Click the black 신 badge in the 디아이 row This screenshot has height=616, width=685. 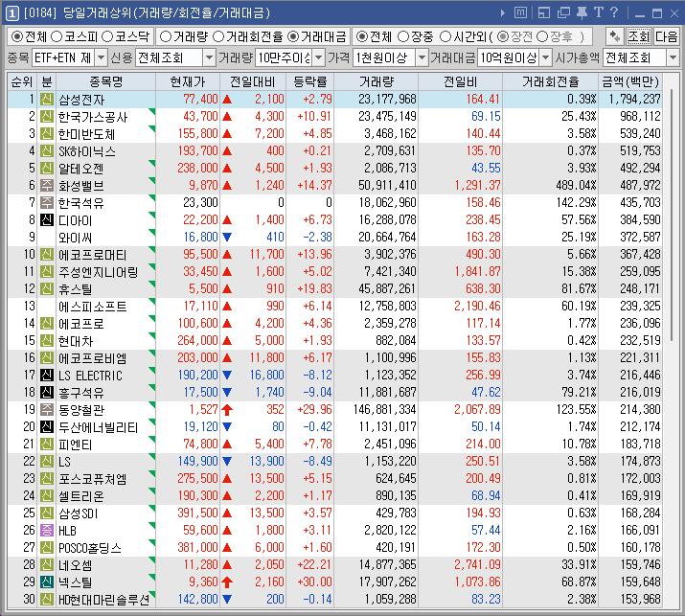tap(47, 219)
